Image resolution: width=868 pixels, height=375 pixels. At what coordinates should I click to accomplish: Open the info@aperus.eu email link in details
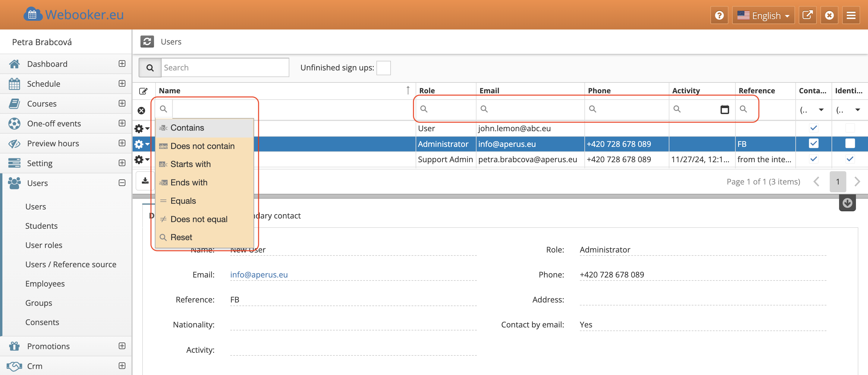click(x=259, y=275)
